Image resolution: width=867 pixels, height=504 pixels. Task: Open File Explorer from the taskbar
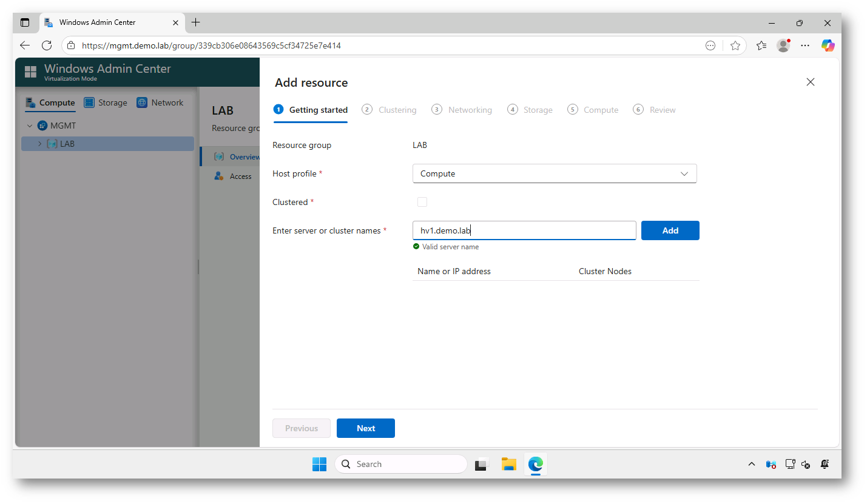508,464
